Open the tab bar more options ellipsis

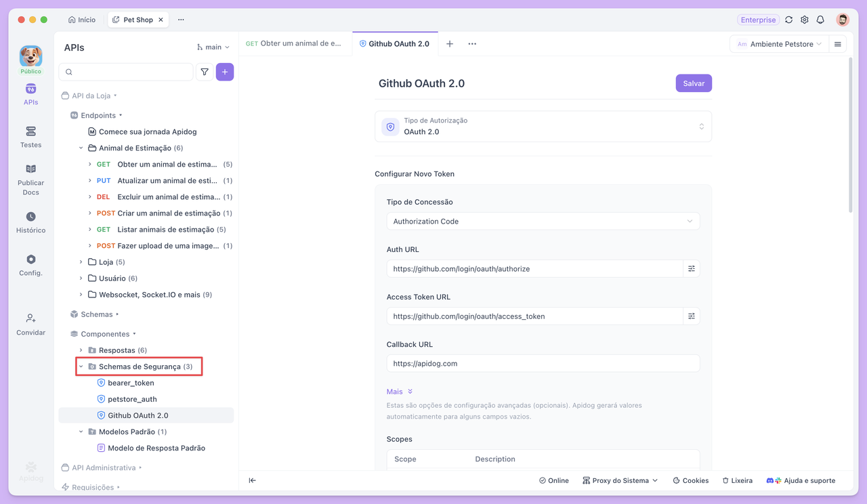click(472, 44)
